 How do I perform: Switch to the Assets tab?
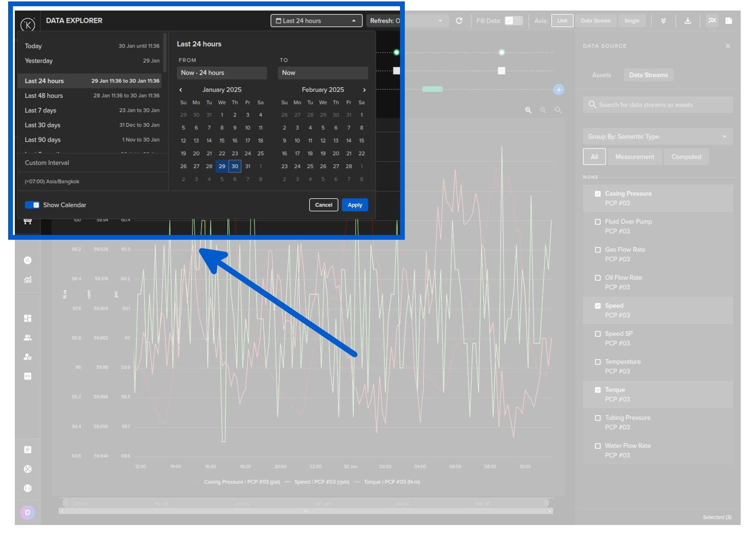(x=601, y=75)
